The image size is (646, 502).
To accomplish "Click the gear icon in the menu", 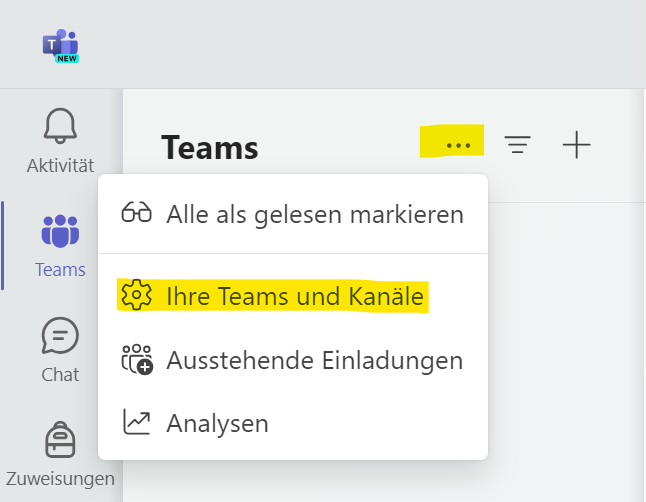I will pos(136,296).
